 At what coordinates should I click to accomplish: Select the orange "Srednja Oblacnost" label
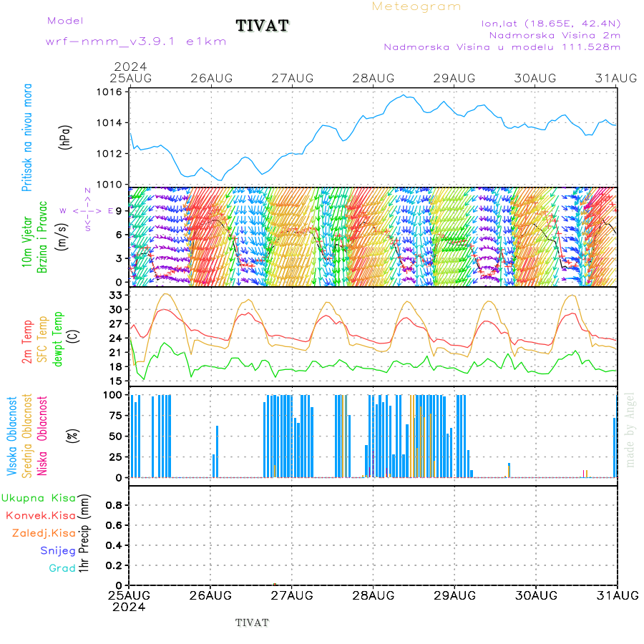coord(26,436)
